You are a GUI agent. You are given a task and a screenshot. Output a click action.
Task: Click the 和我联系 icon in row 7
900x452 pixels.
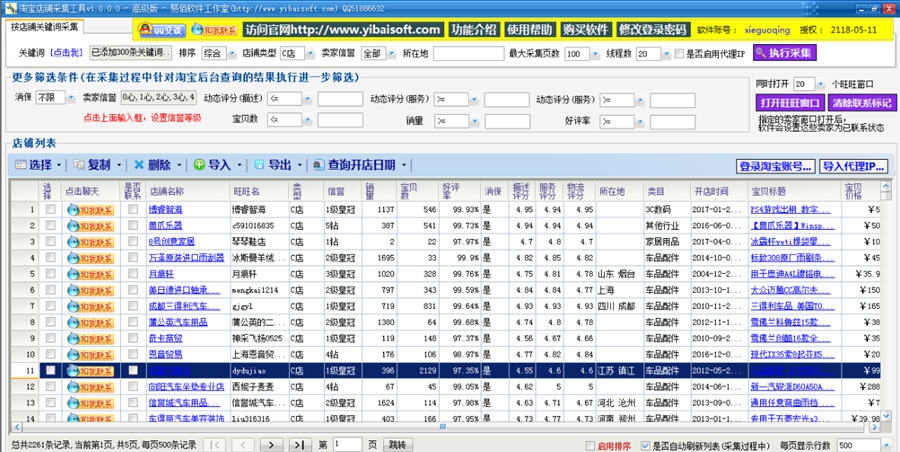90,306
